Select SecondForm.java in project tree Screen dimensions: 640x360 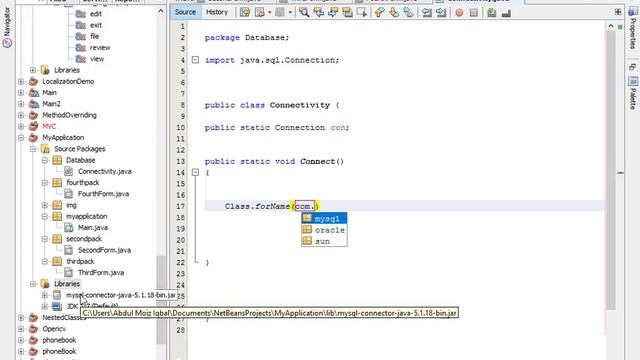tap(104, 250)
